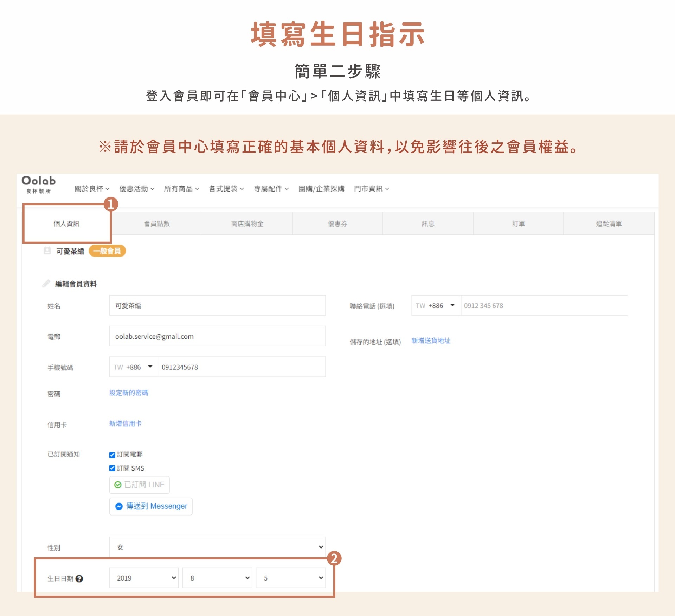Screen dimensions: 675x616
Task: Open the birthday year dropdown showing 2019
Action: [x=144, y=578]
